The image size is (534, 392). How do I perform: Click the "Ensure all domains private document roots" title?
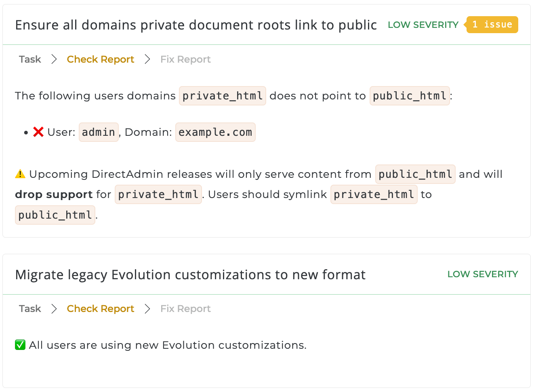coord(196,25)
